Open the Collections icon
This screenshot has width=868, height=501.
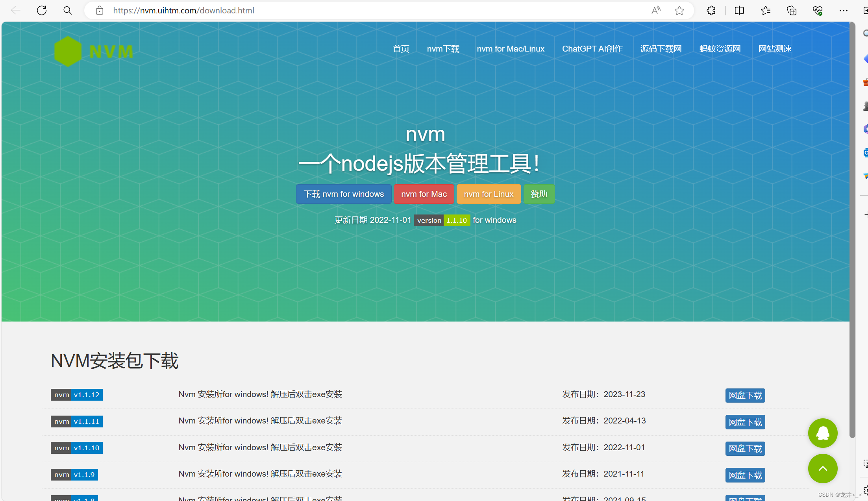[792, 11]
